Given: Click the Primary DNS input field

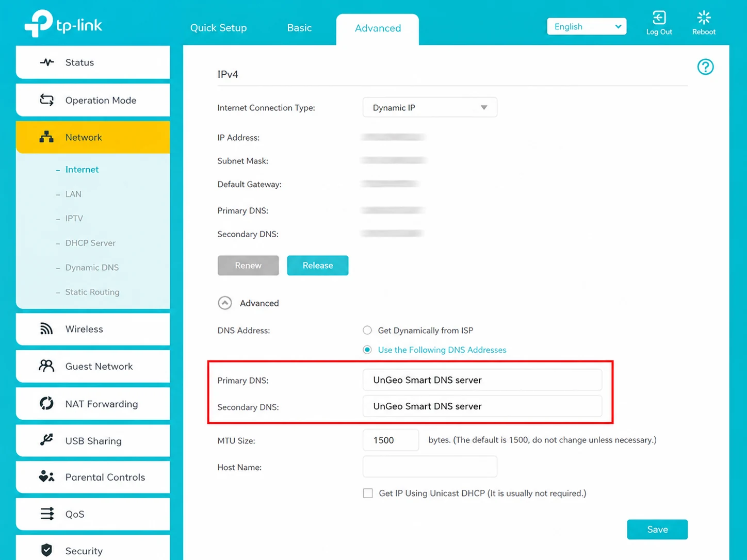Looking at the screenshot, I should 482,380.
